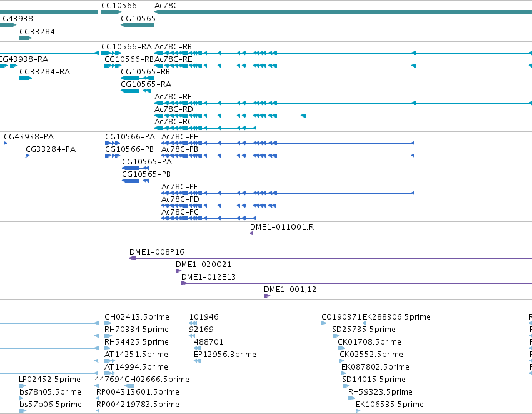Select transcript CG10565-RA label
Image resolution: width=532 pixels, height=414 pixels.
click(146, 84)
